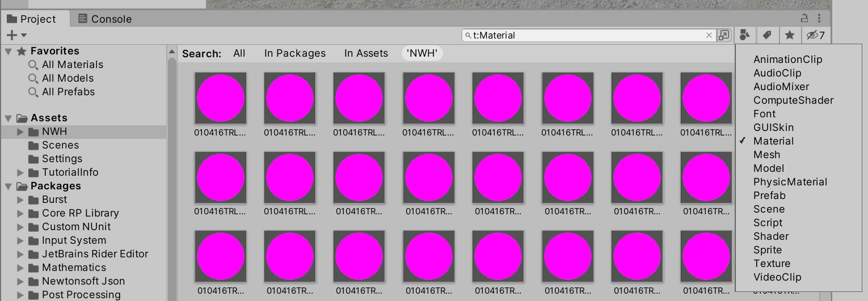868x301 pixels.
Task: Choose GUISkin type filter
Action: pos(773,128)
